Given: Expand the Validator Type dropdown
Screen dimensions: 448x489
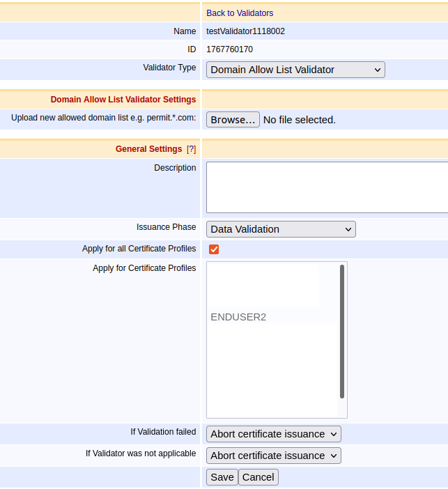Looking at the screenshot, I should (295, 70).
